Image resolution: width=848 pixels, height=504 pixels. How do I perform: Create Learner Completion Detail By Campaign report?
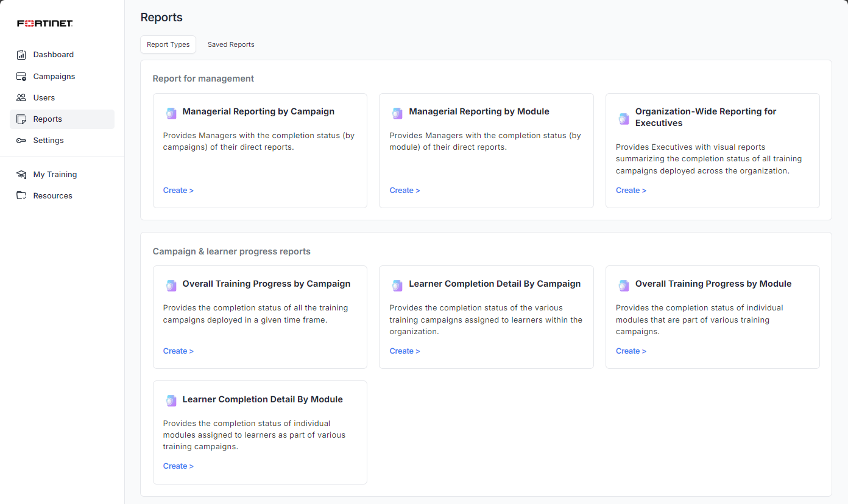click(x=405, y=351)
